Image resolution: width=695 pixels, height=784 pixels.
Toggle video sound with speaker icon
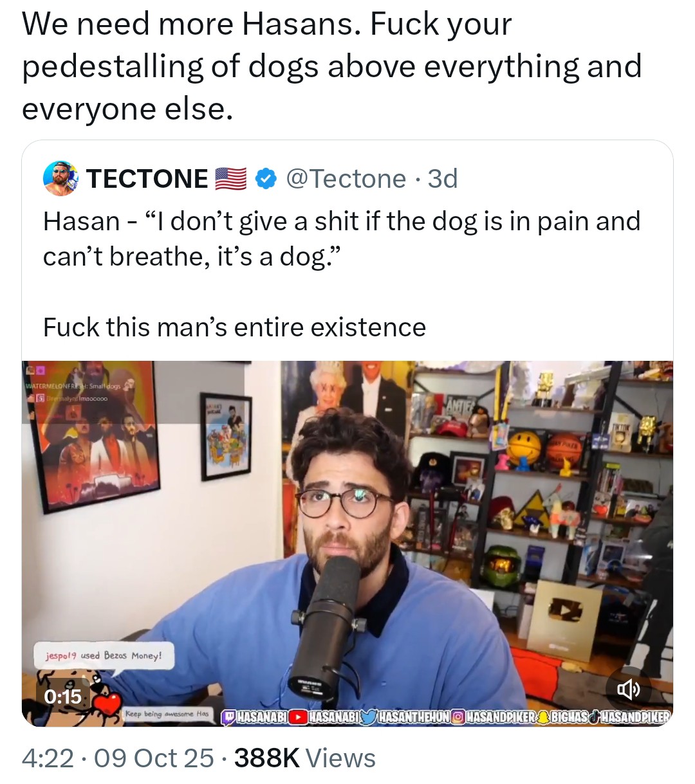[x=629, y=689]
